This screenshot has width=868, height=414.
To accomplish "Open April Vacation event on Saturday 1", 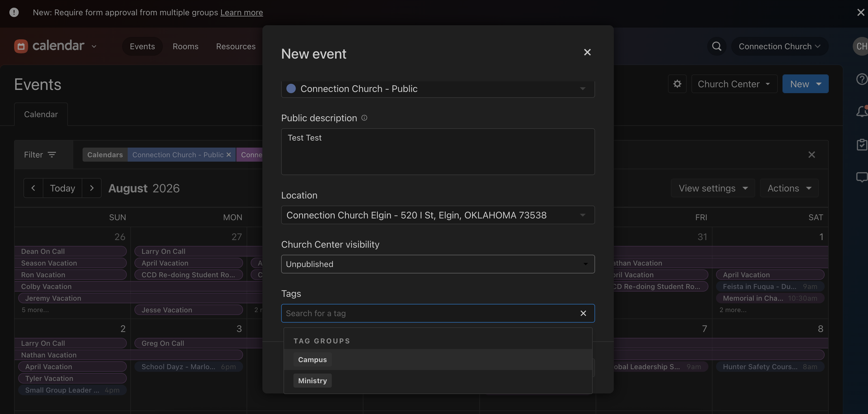I will point(770,275).
